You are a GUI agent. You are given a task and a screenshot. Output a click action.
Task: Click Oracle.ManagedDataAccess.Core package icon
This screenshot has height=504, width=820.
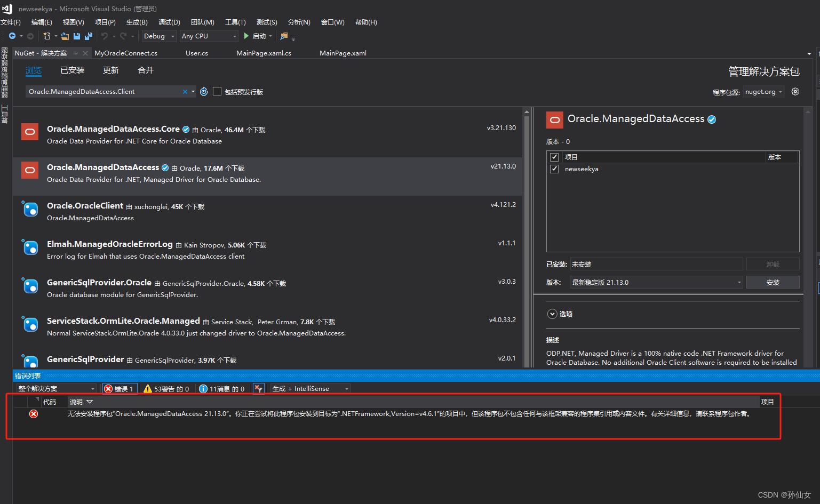click(x=30, y=132)
